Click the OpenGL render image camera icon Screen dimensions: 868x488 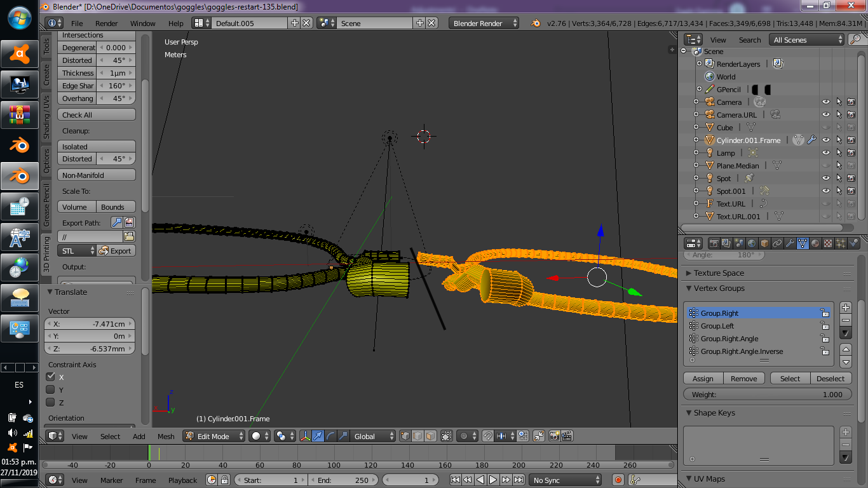(554, 436)
